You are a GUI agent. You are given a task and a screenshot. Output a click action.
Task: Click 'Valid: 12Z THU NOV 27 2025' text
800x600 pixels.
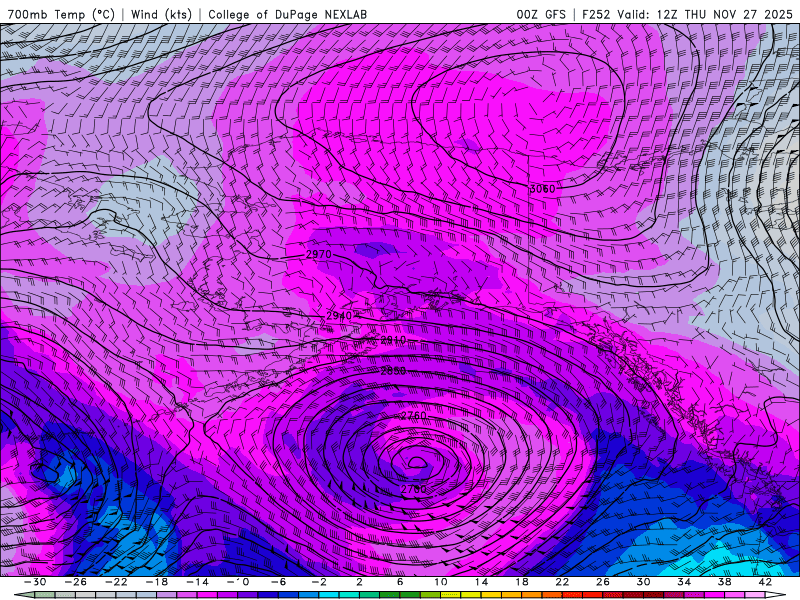tap(705, 14)
